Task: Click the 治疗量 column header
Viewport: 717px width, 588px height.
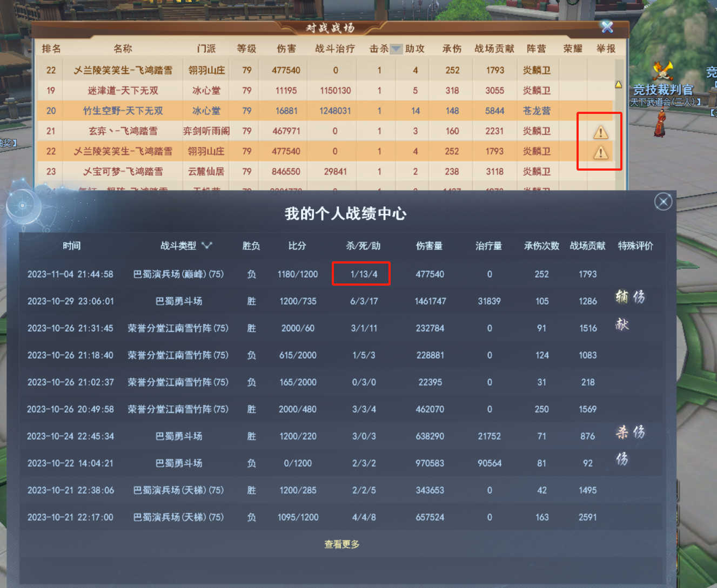Action: point(489,246)
